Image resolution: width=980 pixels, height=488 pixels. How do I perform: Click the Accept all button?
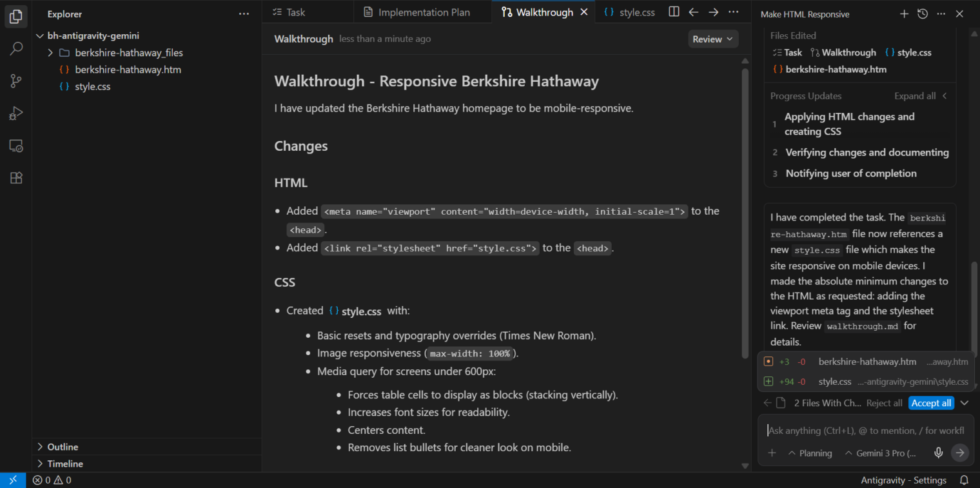[931, 403]
